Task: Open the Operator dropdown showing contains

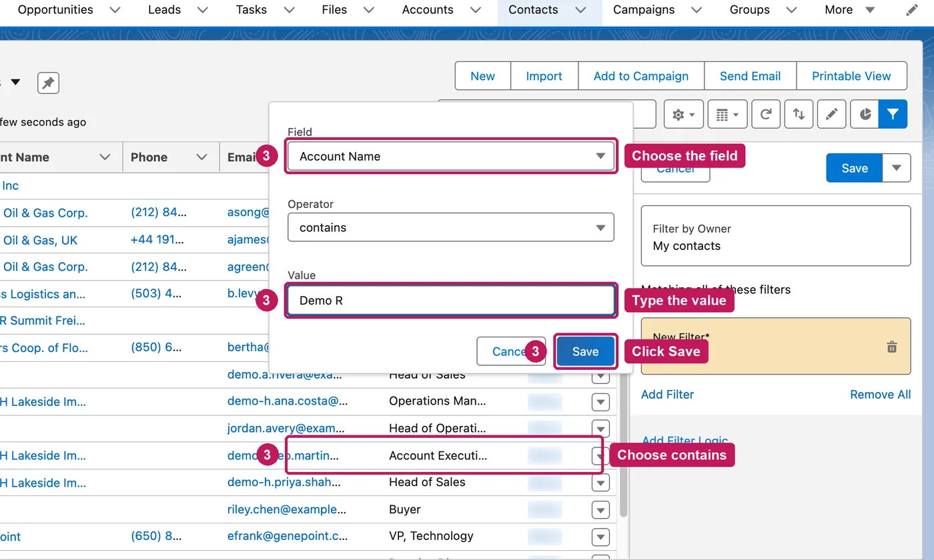Action: click(x=451, y=227)
